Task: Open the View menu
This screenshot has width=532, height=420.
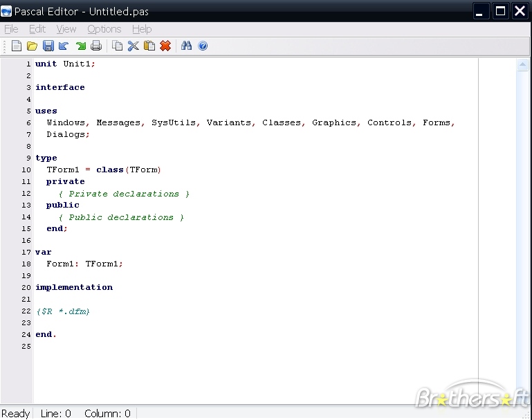Action: tap(66, 29)
